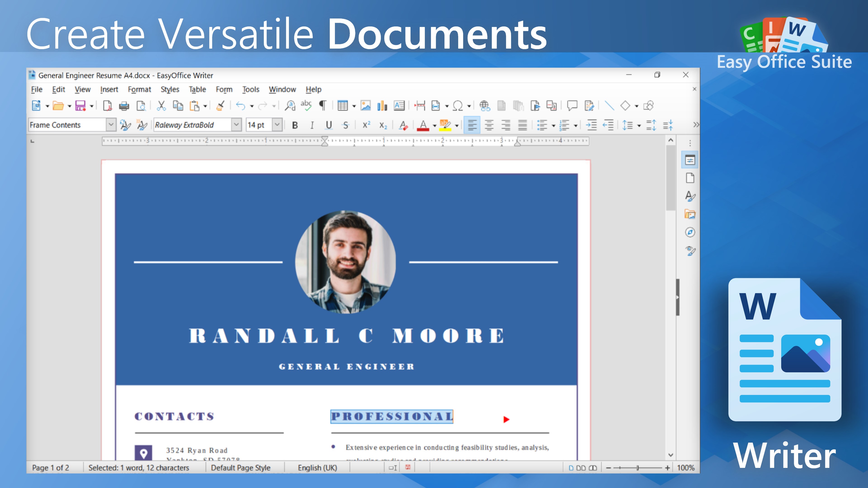Open the Table menu
The height and width of the screenshot is (488, 868).
(197, 90)
